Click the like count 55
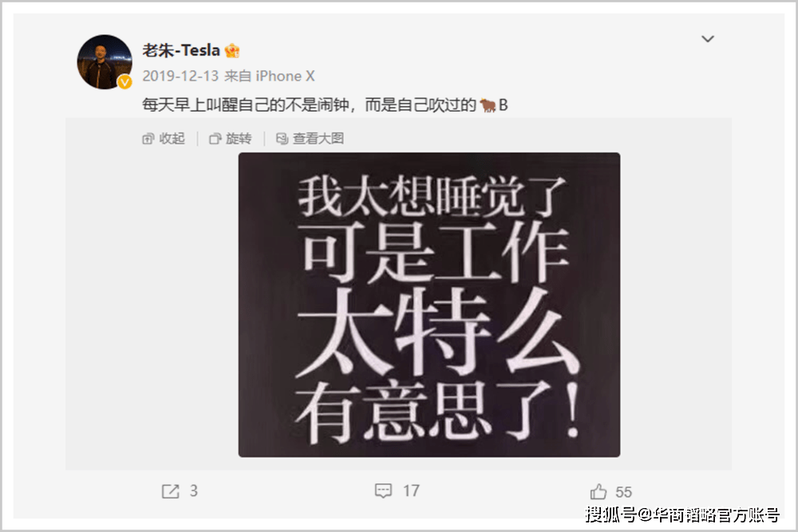Viewport: 798px width, 532px height. pos(623,492)
